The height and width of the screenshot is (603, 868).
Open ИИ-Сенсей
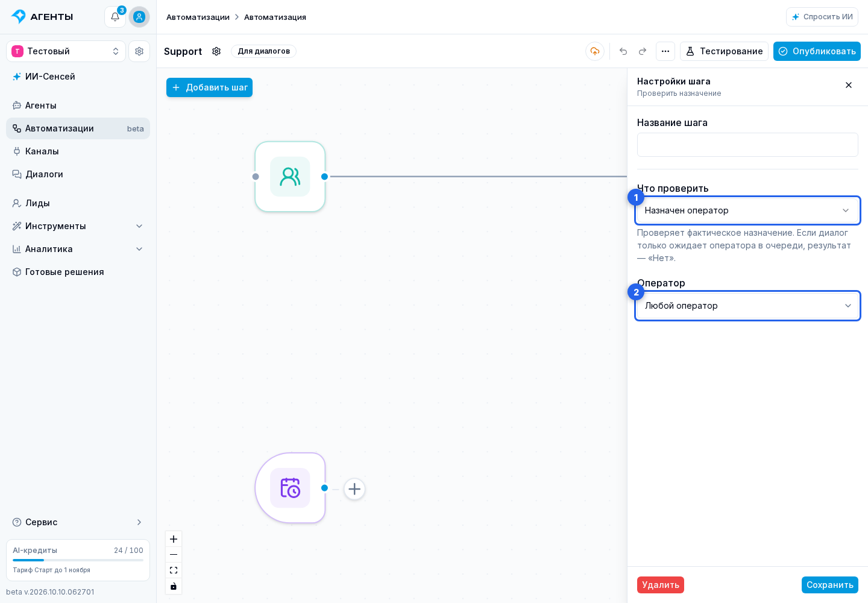(78, 77)
